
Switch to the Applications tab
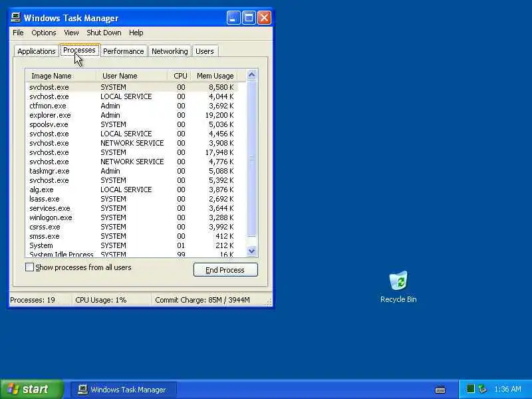coord(37,51)
